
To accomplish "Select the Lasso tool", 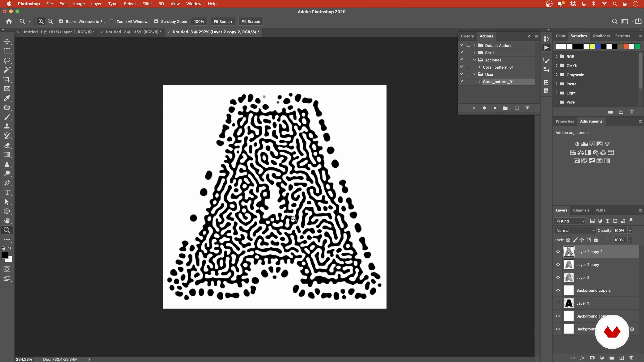I will point(7,61).
